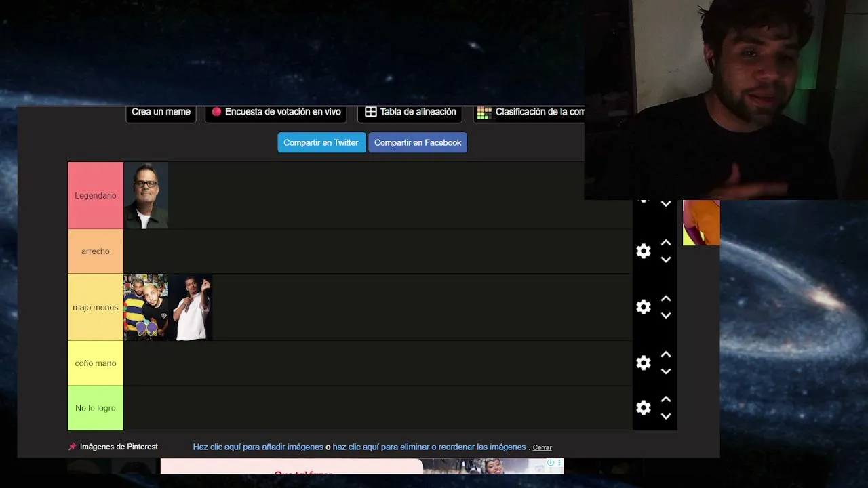
Task: Move the coño mano tier down
Action: (x=666, y=371)
